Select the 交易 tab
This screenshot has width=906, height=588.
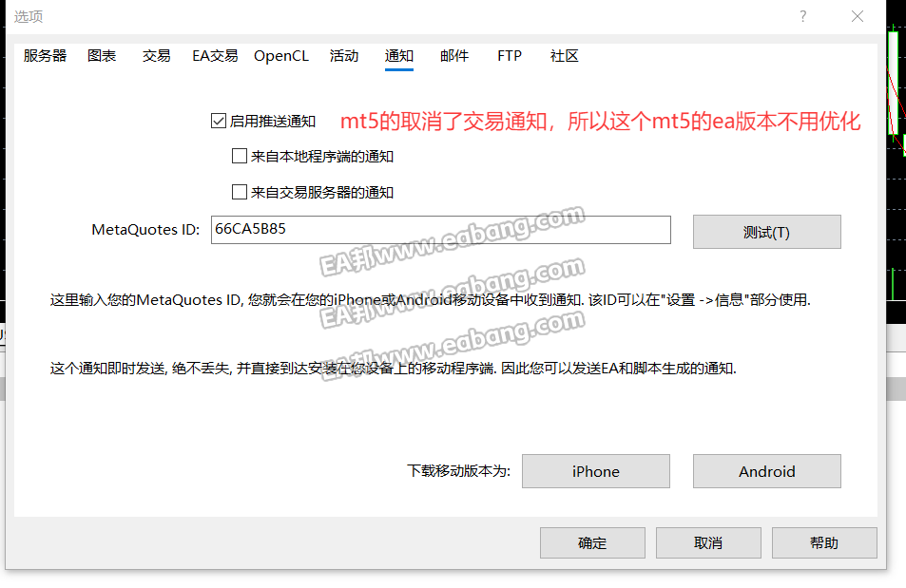click(x=155, y=56)
